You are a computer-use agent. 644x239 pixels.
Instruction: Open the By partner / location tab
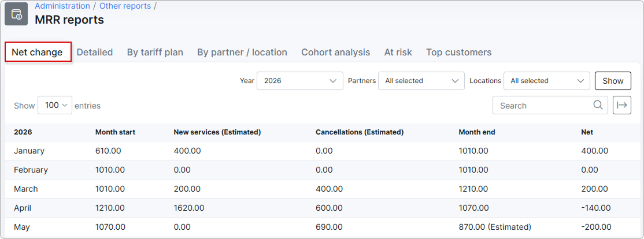click(242, 52)
